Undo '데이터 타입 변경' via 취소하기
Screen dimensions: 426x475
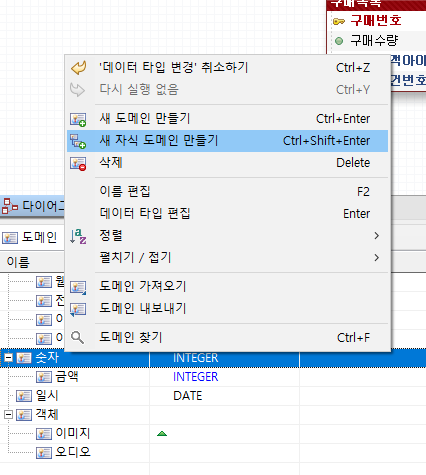[x=227, y=68]
